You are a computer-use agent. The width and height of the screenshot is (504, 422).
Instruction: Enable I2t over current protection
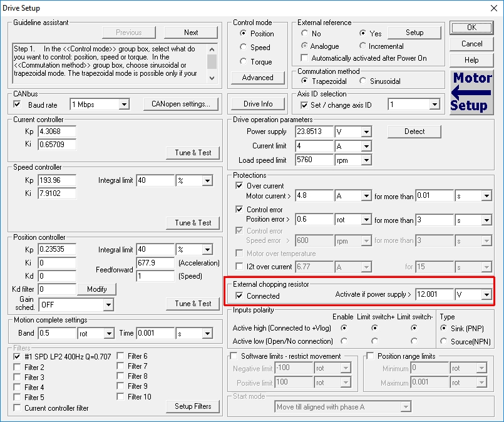click(x=239, y=267)
